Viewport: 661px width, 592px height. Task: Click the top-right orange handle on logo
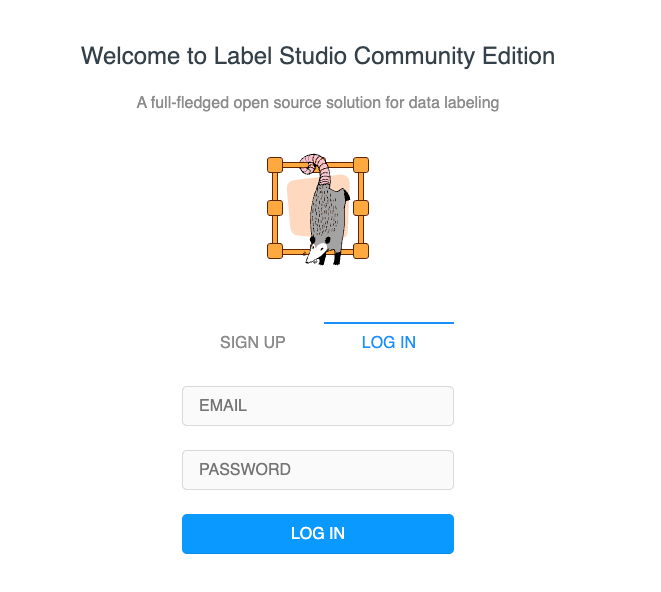pyautogui.click(x=361, y=165)
